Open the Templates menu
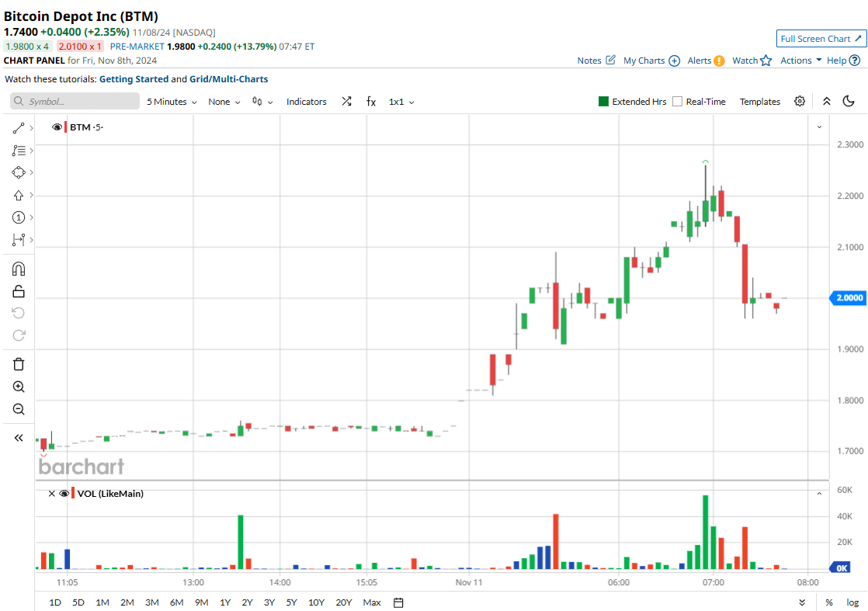 pyautogui.click(x=760, y=102)
